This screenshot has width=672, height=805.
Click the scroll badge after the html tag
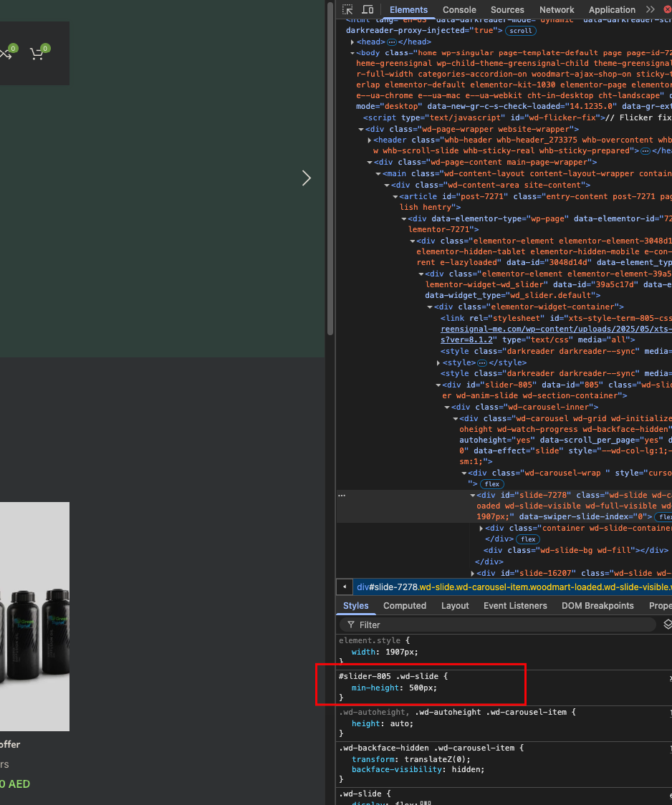pos(521,31)
